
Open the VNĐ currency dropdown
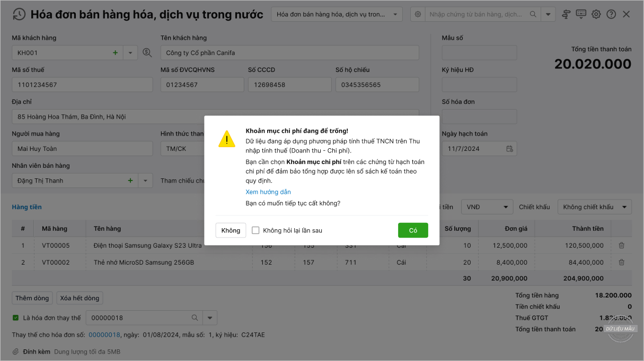(x=487, y=207)
